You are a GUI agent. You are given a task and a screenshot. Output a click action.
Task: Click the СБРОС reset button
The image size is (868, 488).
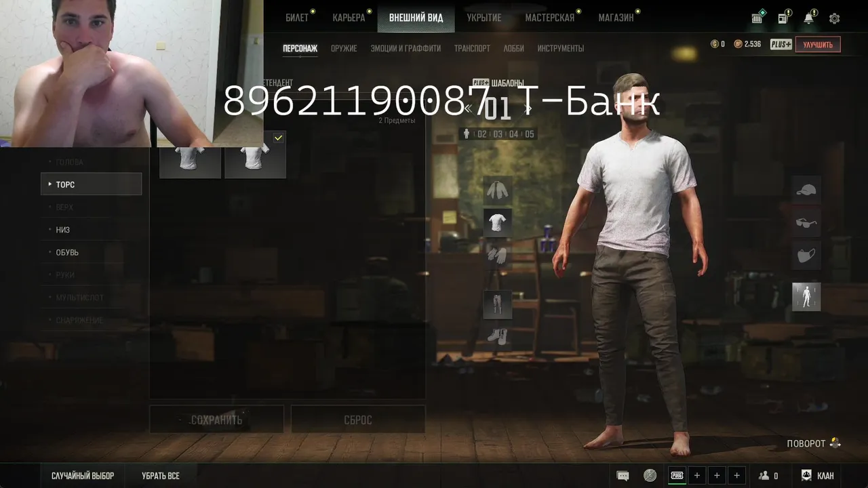(x=358, y=420)
